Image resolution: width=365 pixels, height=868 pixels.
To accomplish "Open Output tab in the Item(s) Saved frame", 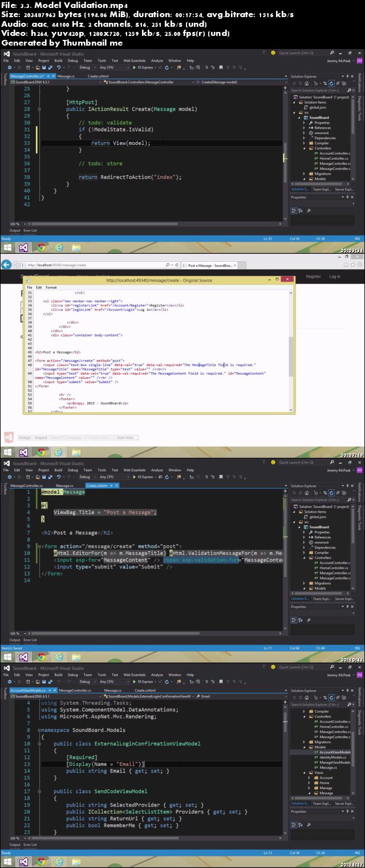I will [x=14, y=640].
